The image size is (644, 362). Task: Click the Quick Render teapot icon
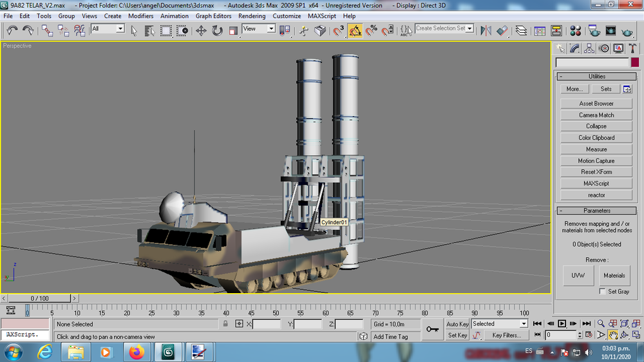(x=627, y=31)
